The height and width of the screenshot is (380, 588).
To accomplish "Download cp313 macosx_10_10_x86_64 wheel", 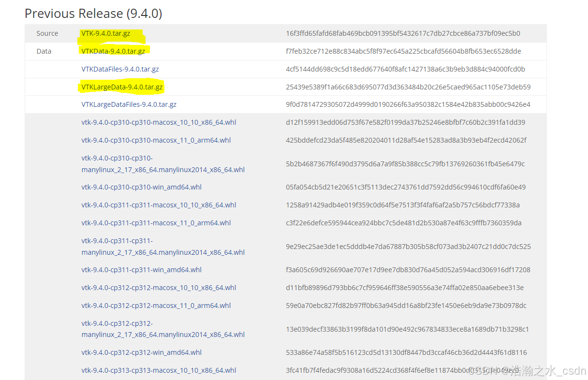I will pyautogui.click(x=159, y=370).
